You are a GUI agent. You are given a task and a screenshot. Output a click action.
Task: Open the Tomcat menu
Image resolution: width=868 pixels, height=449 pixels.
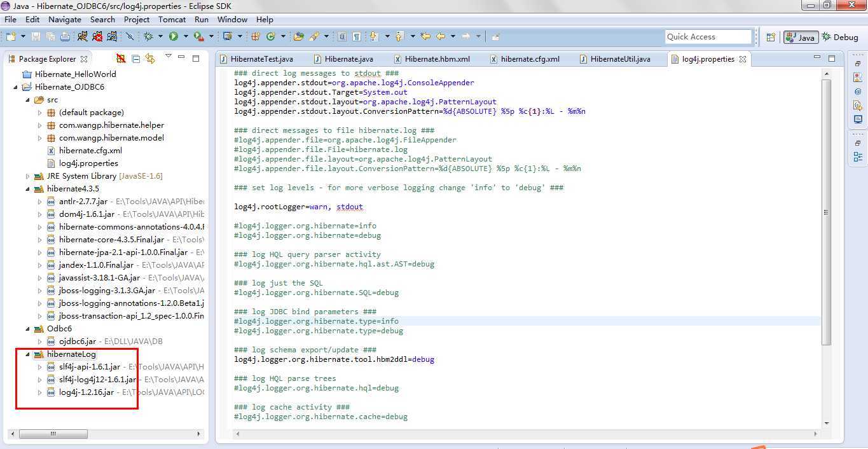pos(172,19)
